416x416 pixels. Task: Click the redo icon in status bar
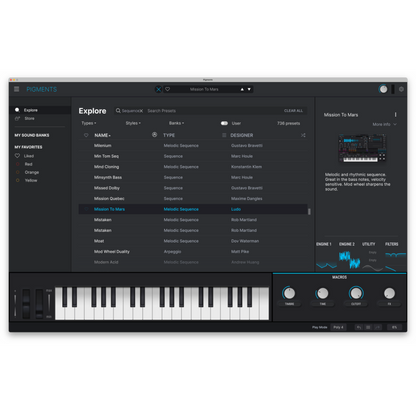coord(377,327)
